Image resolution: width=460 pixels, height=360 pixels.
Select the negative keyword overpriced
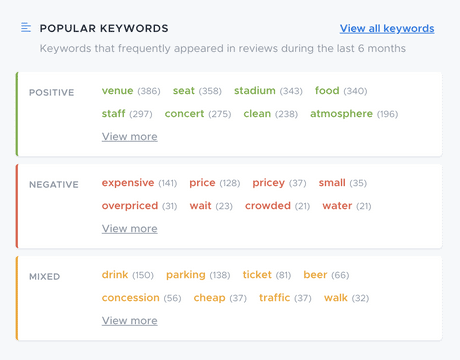tap(130, 206)
